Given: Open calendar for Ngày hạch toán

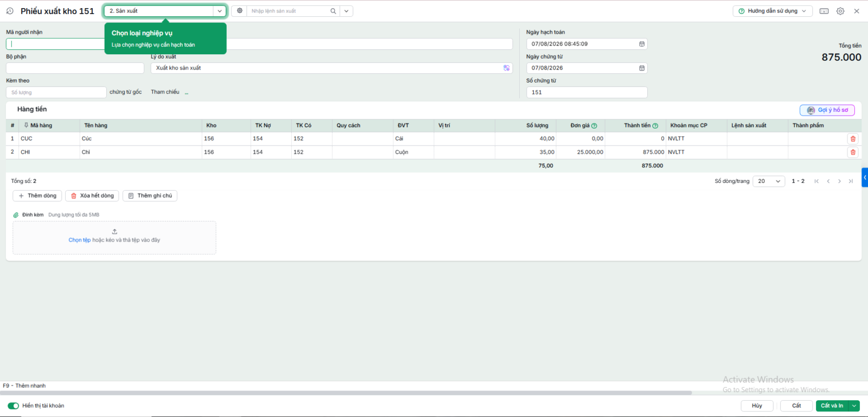Looking at the screenshot, I should (642, 44).
